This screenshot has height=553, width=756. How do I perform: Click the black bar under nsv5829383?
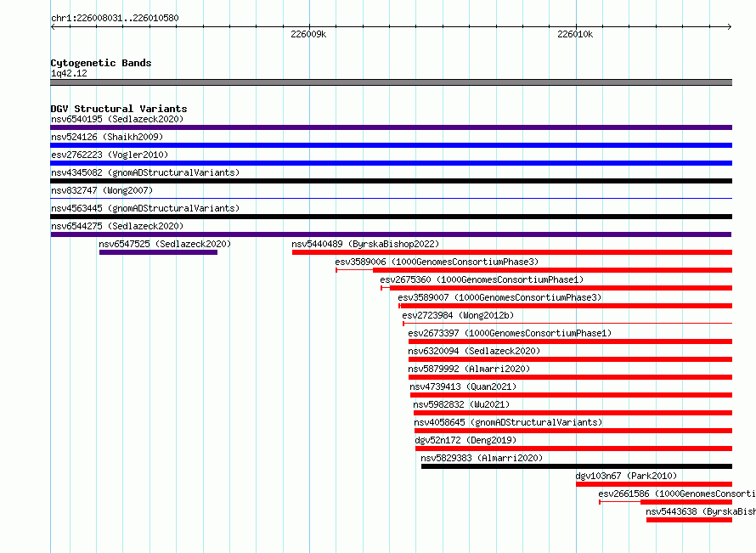point(577,466)
